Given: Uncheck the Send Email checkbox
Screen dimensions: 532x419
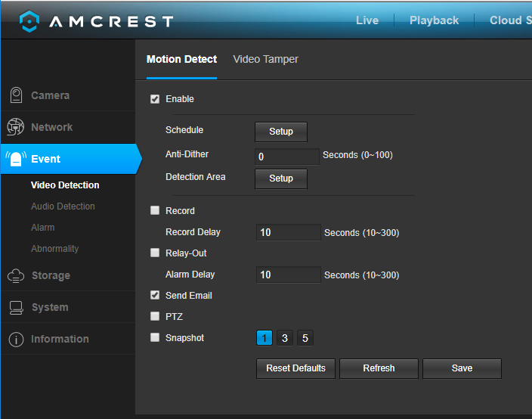Looking at the screenshot, I should [x=155, y=296].
